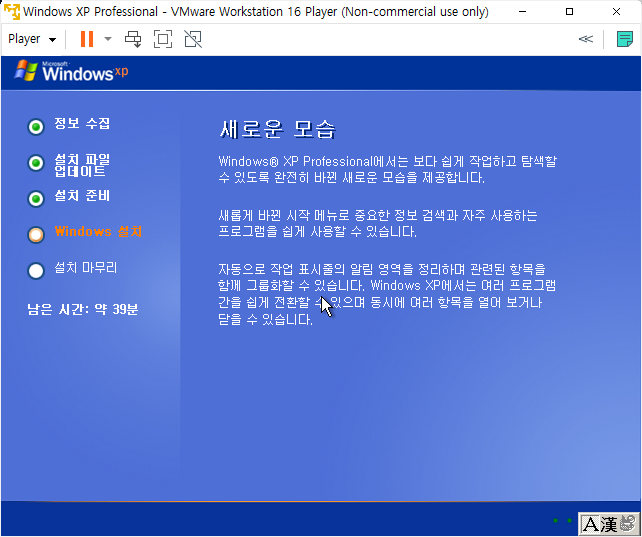Expand the power options dropdown arrow
The width and height of the screenshot is (642, 537).
click(108, 39)
